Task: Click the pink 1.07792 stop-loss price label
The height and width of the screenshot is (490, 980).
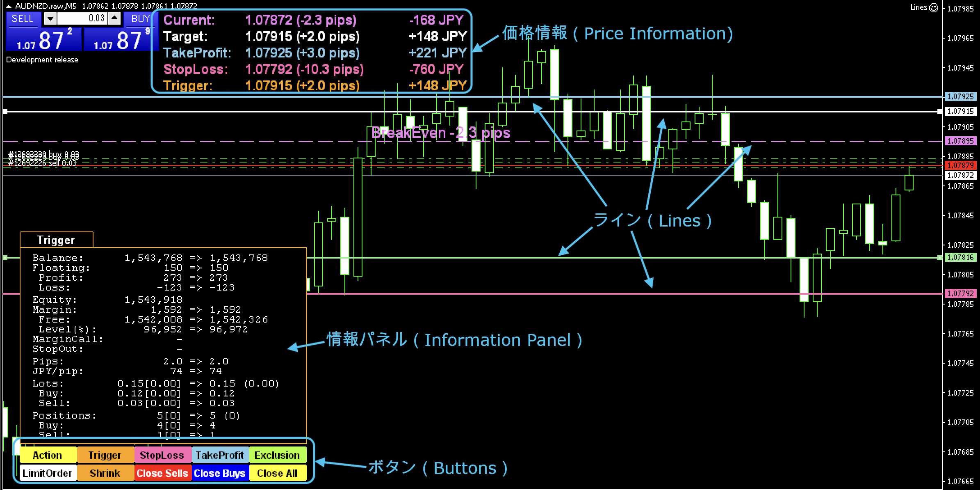Action: point(960,293)
